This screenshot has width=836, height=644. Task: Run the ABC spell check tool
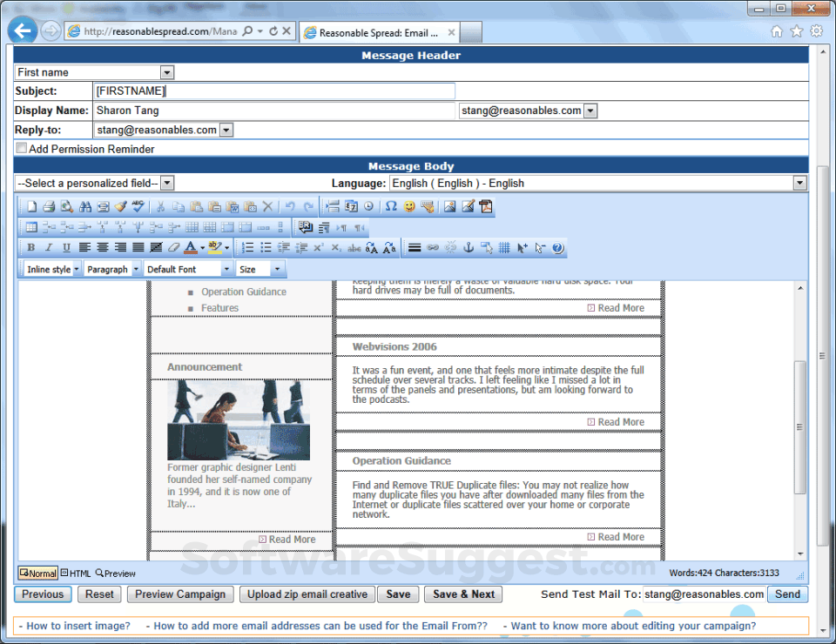138,206
